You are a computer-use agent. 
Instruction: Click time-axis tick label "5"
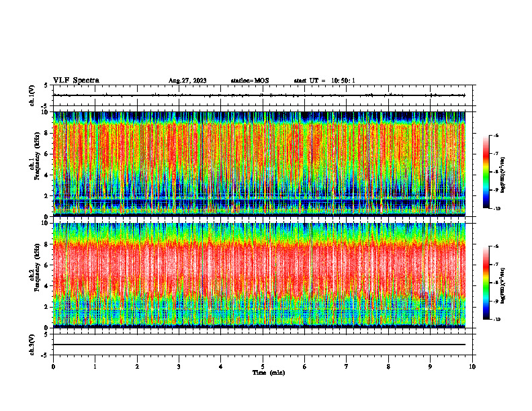pos(263,367)
